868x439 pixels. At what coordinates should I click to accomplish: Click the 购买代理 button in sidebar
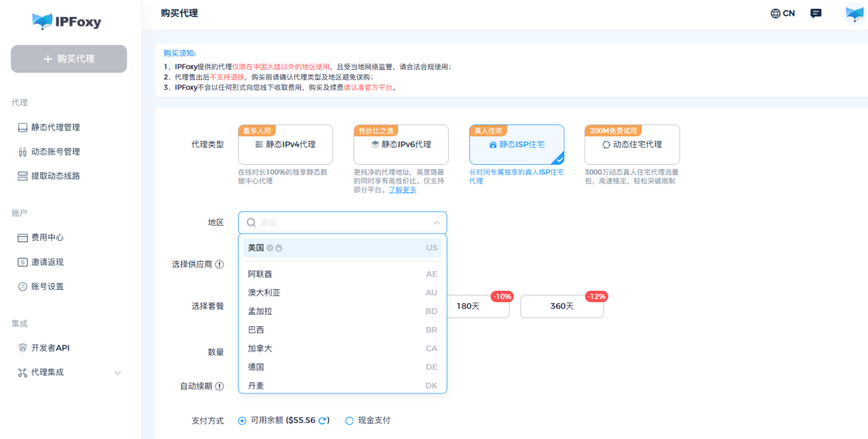[x=69, y=59]
